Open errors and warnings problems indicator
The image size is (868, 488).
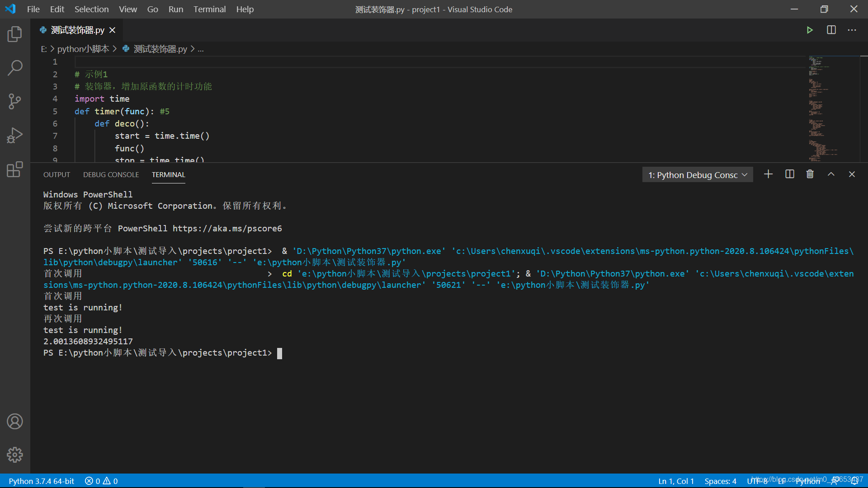pyautogui.click(x=101, y=481)
